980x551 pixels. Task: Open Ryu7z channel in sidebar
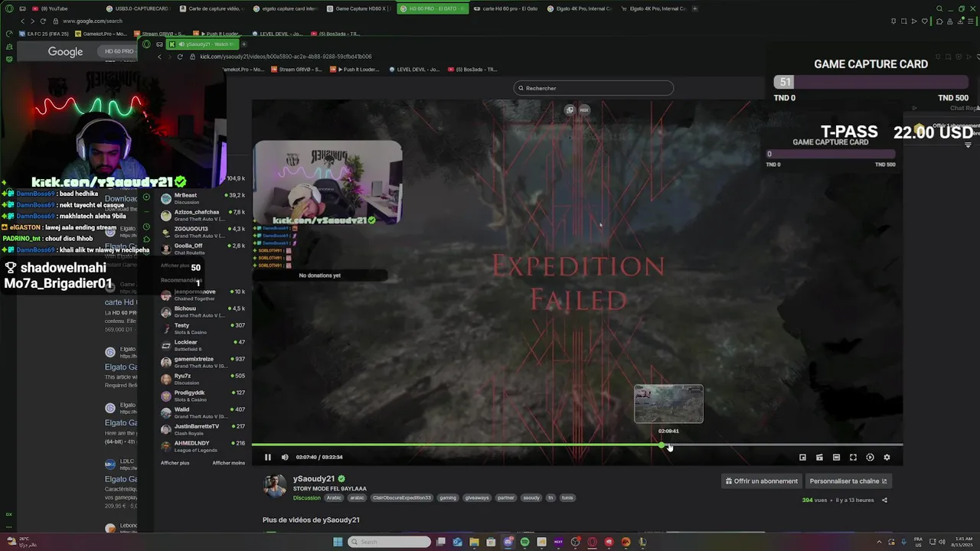(203, 379)
